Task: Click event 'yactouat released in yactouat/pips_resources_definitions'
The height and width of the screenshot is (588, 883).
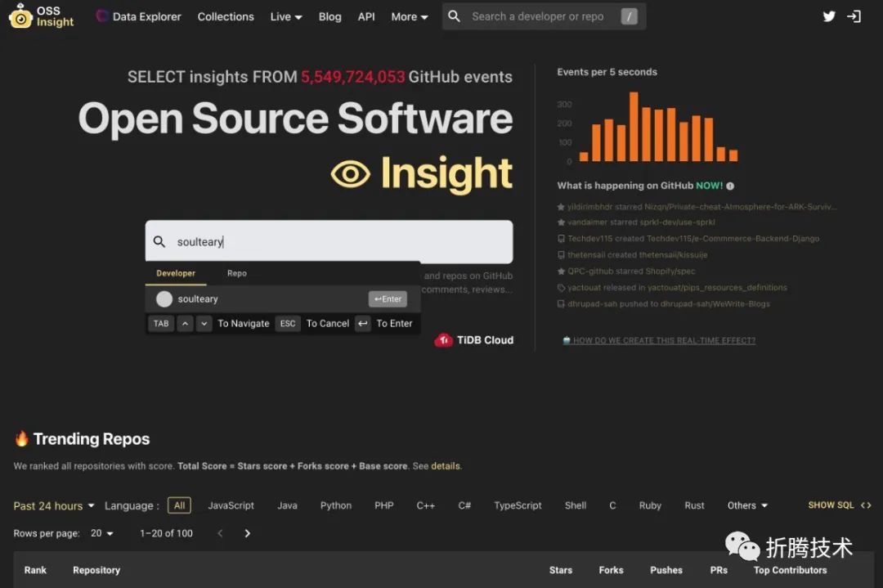Action: [x=672, y=287]
